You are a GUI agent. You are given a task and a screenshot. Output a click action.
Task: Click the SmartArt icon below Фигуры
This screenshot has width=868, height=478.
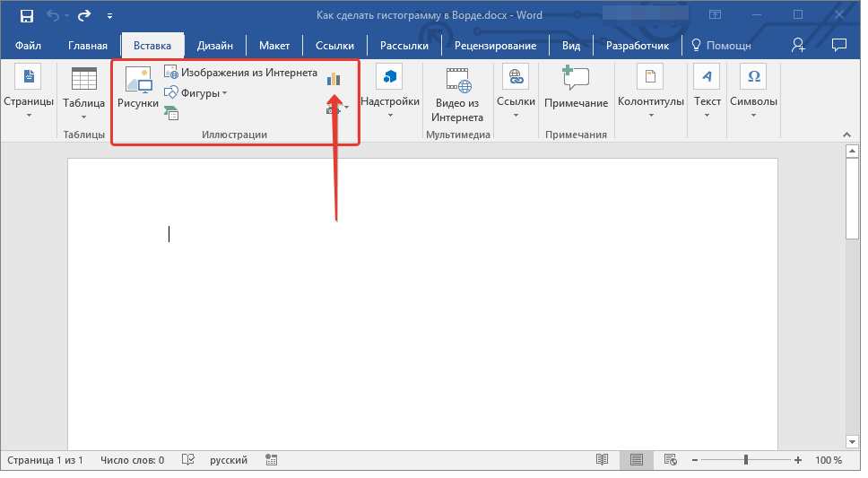[171, 112]
